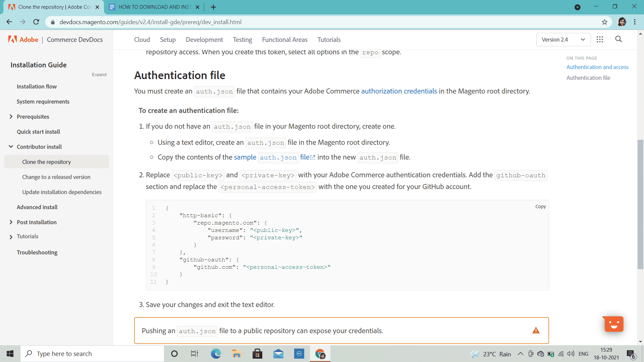The image size is (644, 362).
Task: Click the Adobe logo in the header
Action: point(23,40)
